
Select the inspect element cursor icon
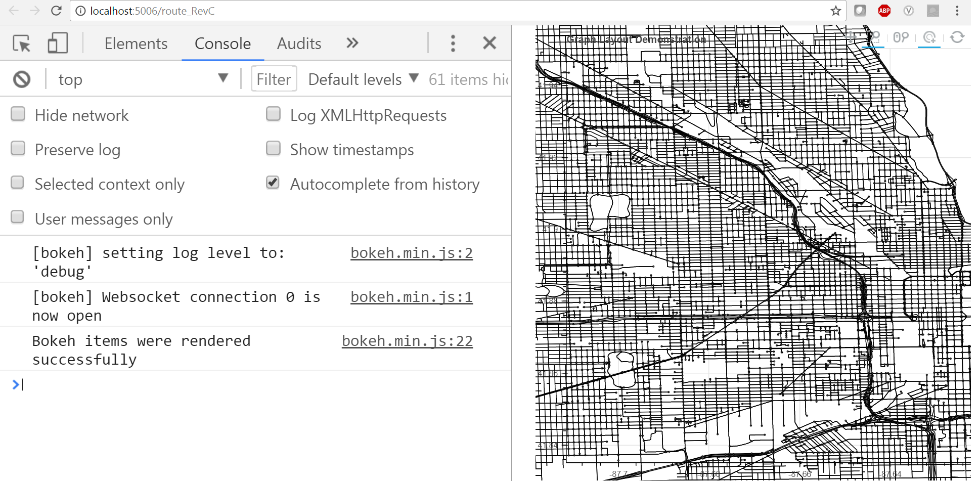21,43
